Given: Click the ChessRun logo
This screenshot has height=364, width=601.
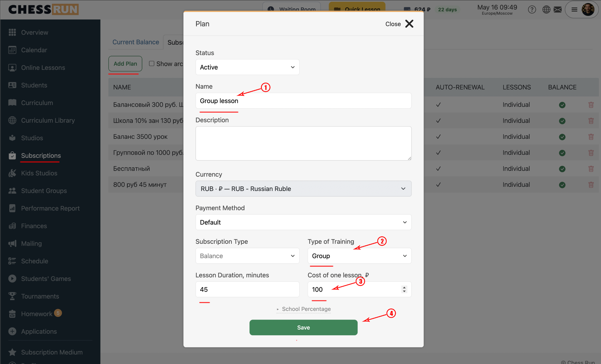Looking at the screenshot, I should point(44,9).
